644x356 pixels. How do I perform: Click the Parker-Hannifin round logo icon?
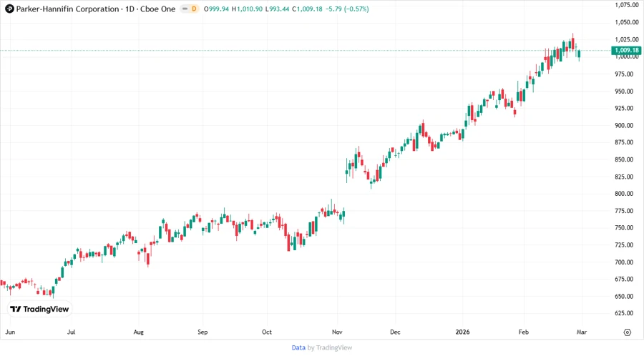click(9, 9)
